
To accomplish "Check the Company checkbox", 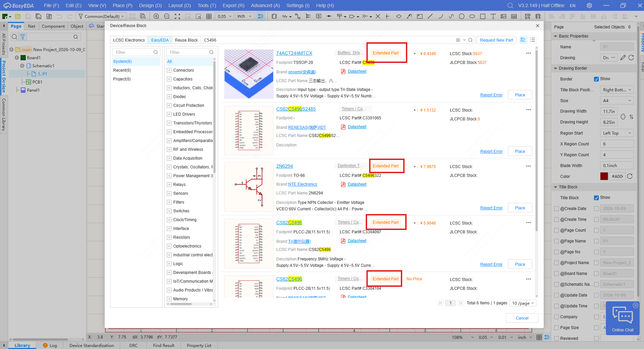I will click(x=557, y=317).
